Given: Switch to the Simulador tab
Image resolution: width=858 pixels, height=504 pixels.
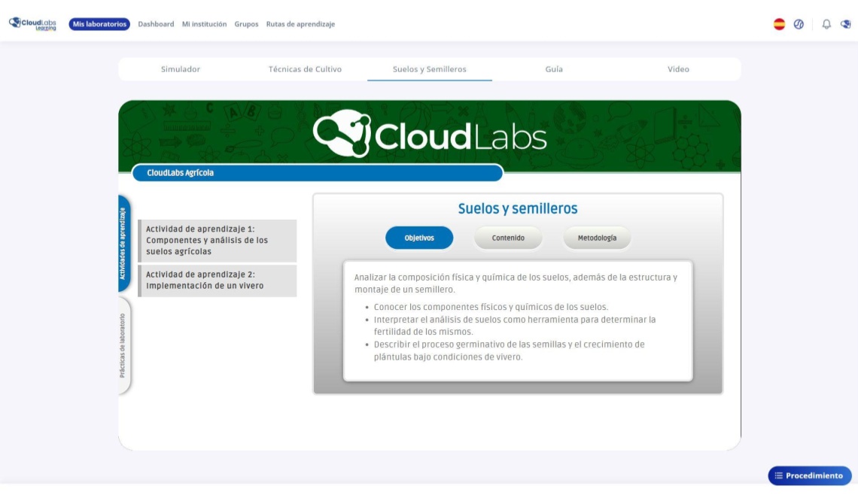Looking at the screenshot, I should point(181,69).
